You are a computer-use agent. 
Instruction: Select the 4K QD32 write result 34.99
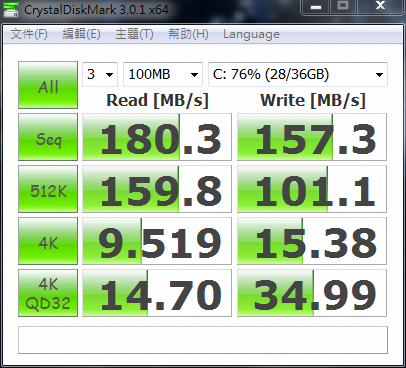tap(312, 293)
